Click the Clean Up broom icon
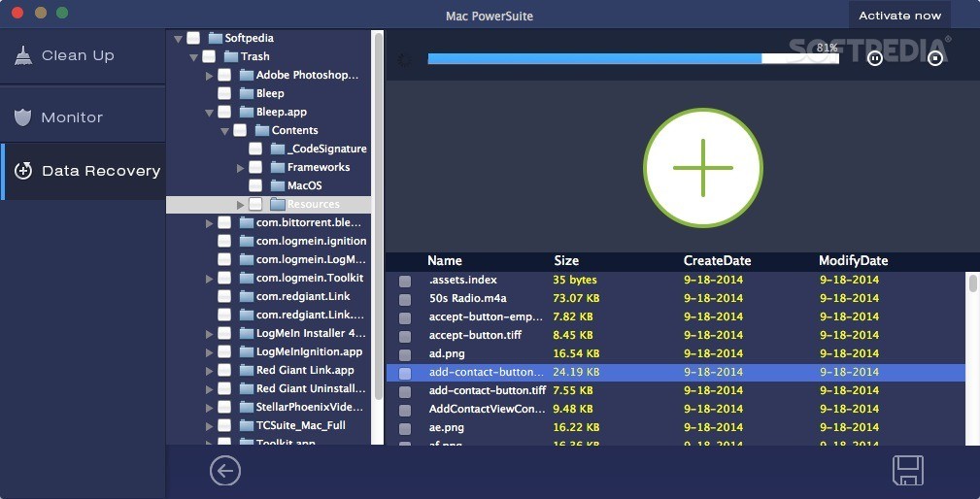This screenshot has width=980, height=499. (23, 55)
